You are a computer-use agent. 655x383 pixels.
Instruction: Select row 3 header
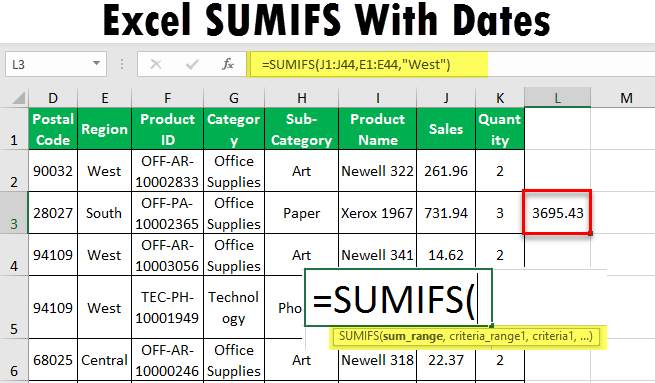pos(14,213)
